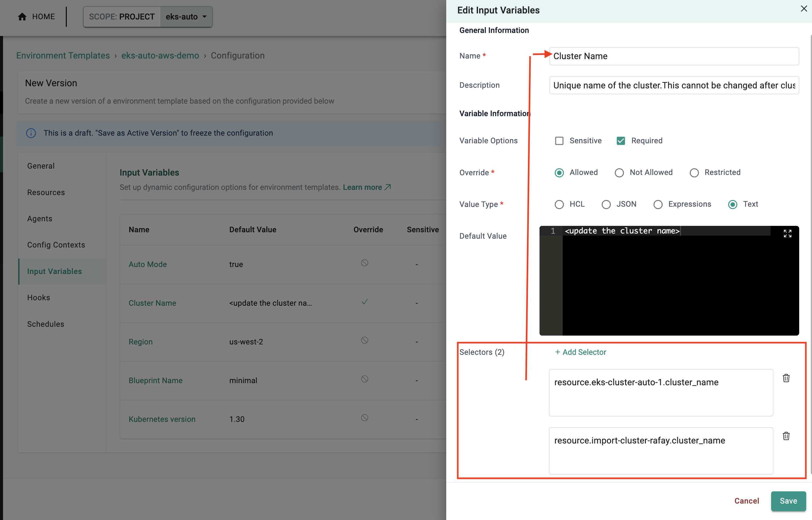Click the 'Configuration' breadcrumb text

click(x=238, y=55)
